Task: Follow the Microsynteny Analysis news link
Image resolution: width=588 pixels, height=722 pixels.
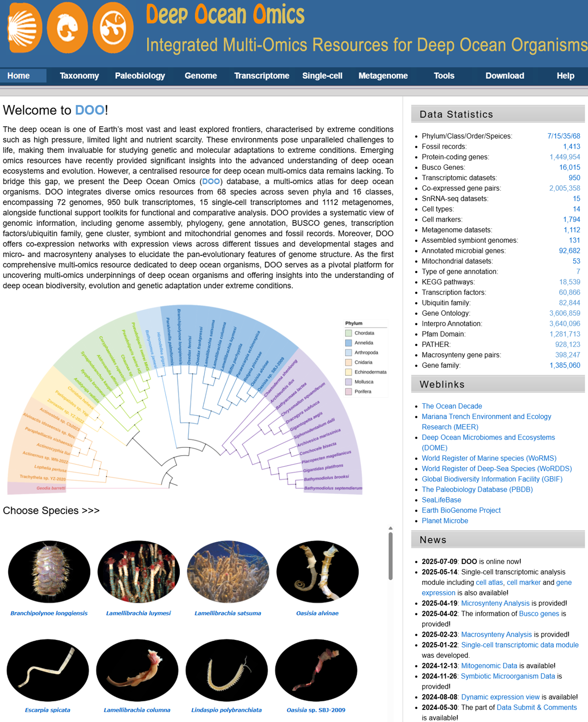Action: pos(495,603)
